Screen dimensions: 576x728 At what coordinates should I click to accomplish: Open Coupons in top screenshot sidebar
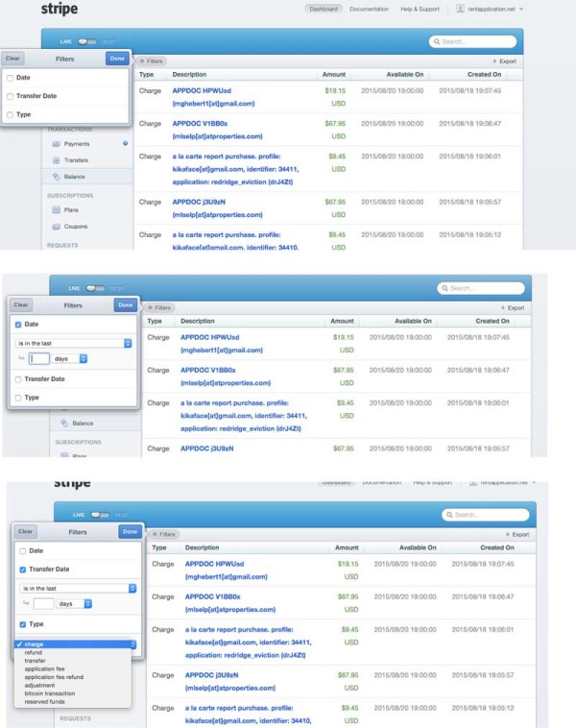[x=76, y=227]
